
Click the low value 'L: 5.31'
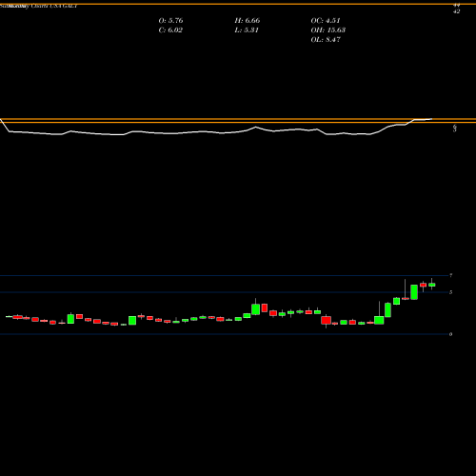coord(247,30)
